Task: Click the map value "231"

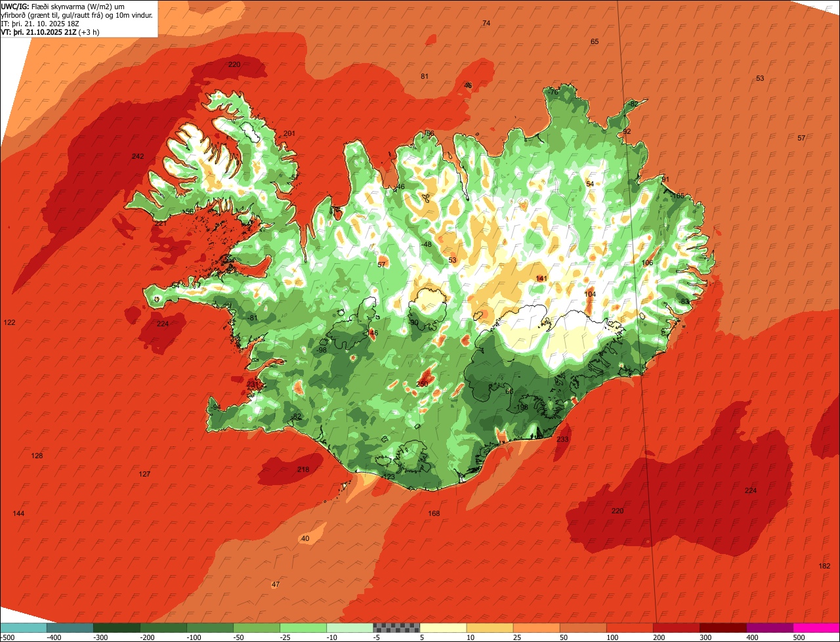Action: click(x=253, y=384)
